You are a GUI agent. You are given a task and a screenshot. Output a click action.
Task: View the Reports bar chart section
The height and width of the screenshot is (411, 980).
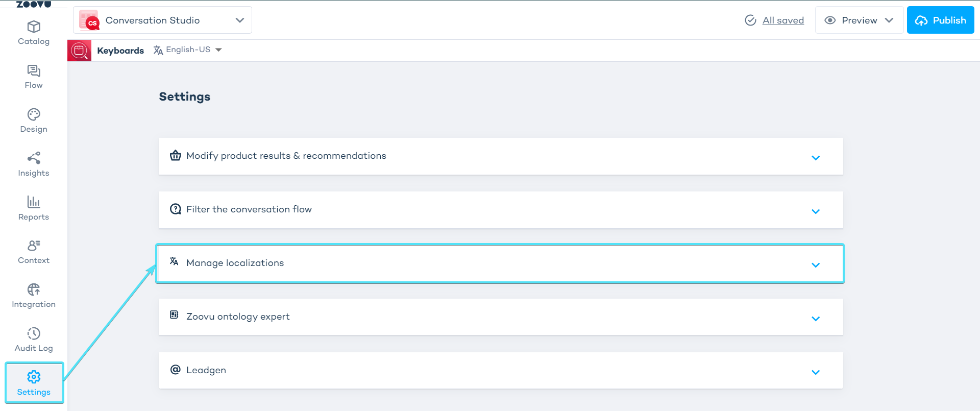[34, 208]
